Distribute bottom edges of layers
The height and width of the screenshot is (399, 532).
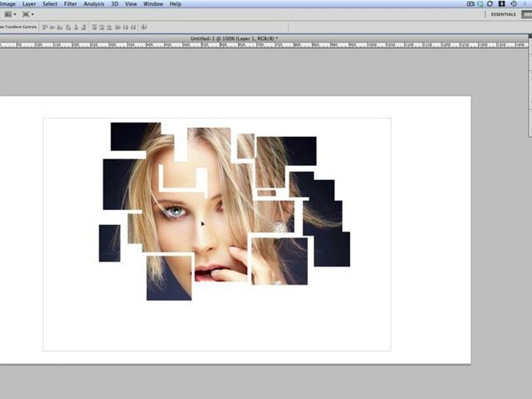pos(109,27)
